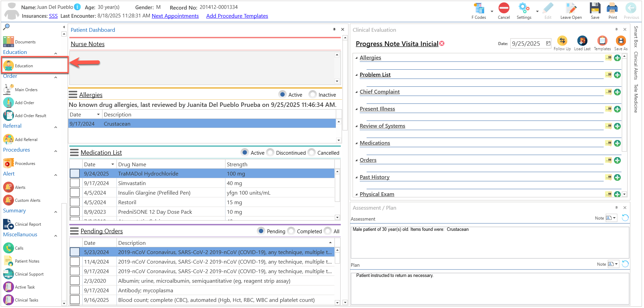Screen dimensions: 644x308
Task: Select Inactive allergies radio button
Action: point(312,94)
